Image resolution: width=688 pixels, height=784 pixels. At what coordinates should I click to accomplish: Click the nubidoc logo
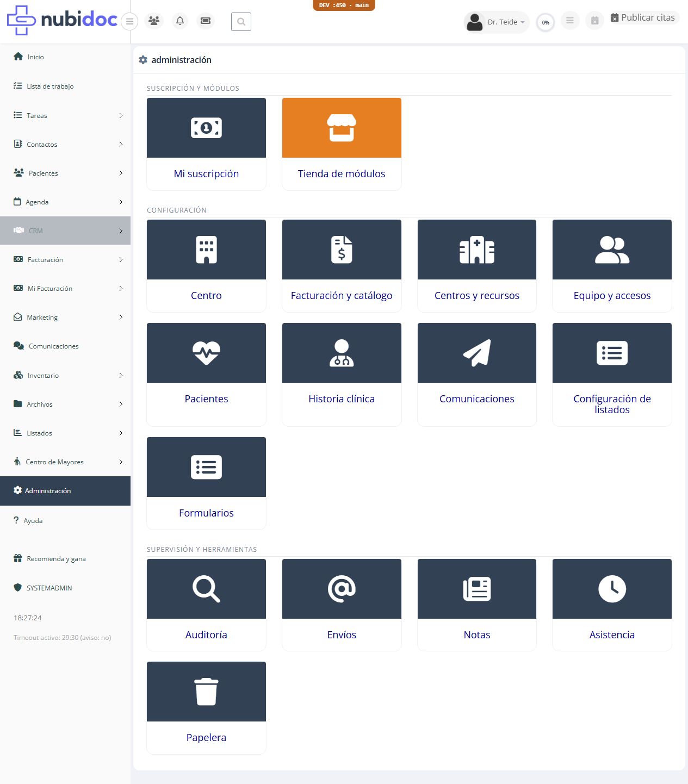[62, 20]
